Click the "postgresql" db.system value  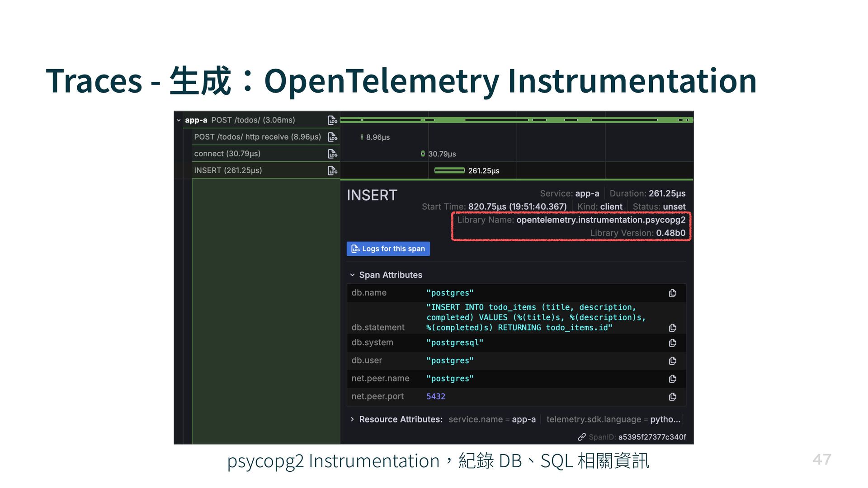click(x=455, y=343)
